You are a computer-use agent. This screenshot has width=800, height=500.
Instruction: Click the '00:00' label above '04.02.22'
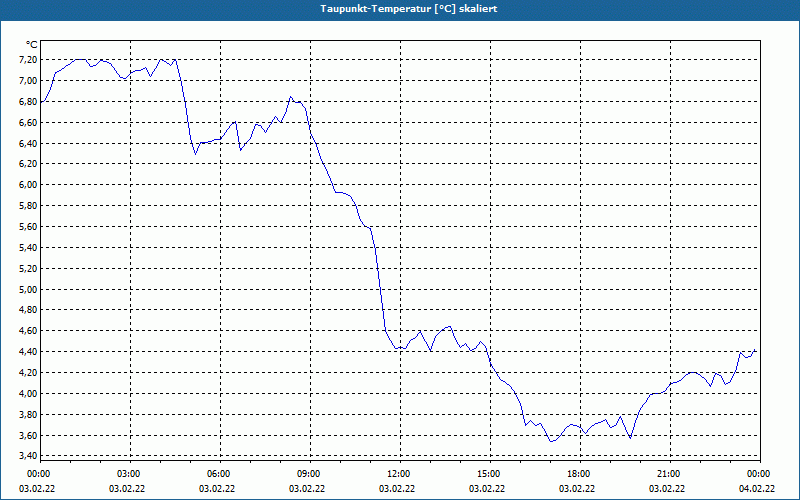pos(760,474)
